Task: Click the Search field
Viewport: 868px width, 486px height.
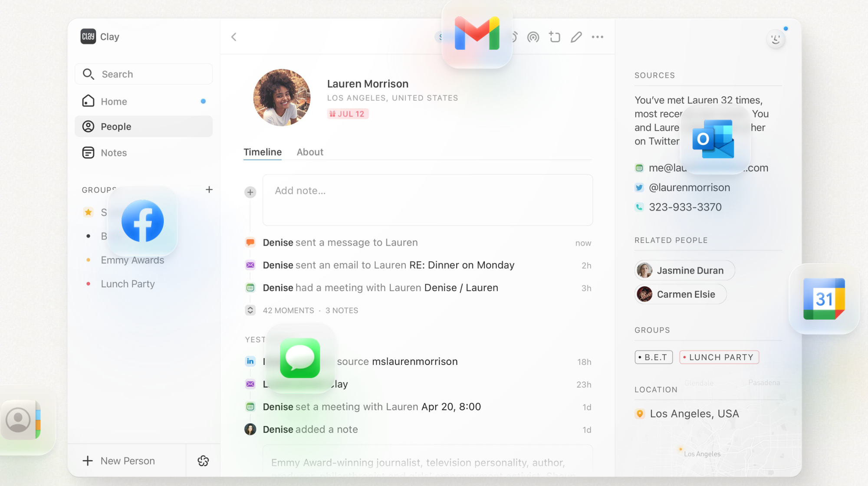Action: (144, 74)
